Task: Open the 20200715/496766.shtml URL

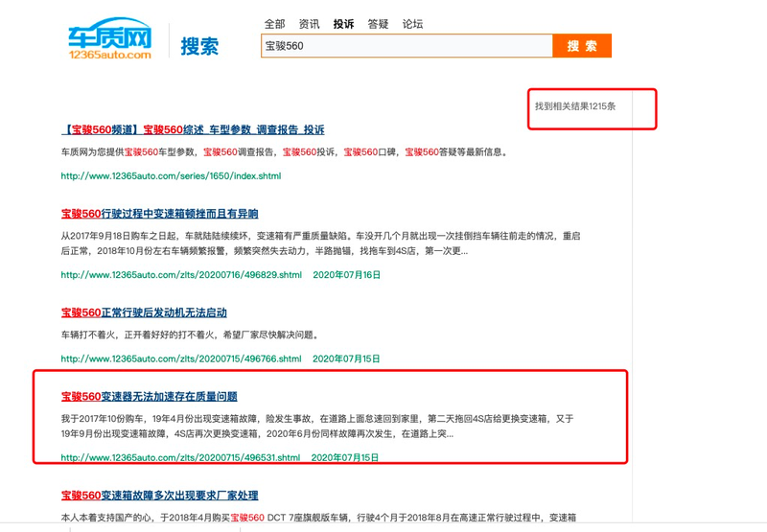Action: (x=181, y=359)
